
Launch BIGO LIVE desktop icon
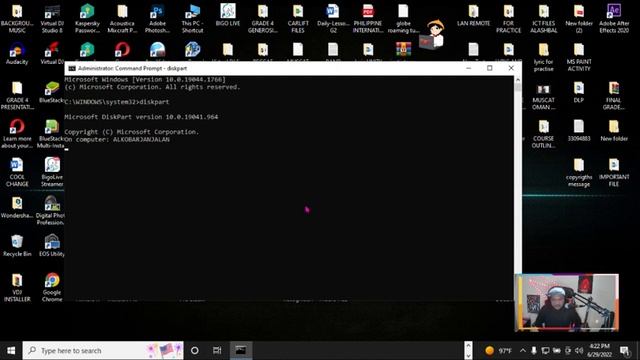click(228, 16)
